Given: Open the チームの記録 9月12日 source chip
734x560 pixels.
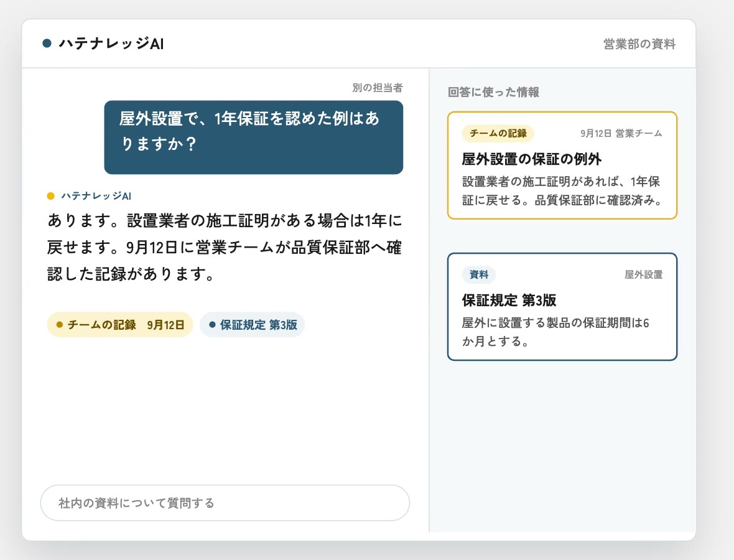Looking at the screenshot, I should (120, 324).
